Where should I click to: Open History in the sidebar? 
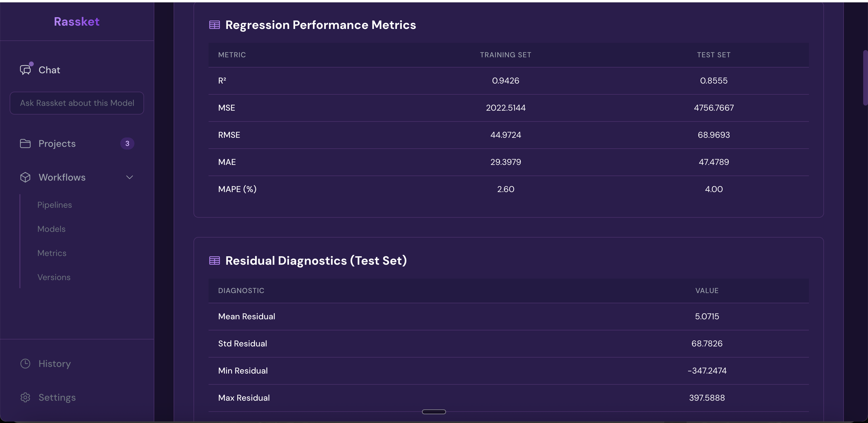(x=55, y=363)
